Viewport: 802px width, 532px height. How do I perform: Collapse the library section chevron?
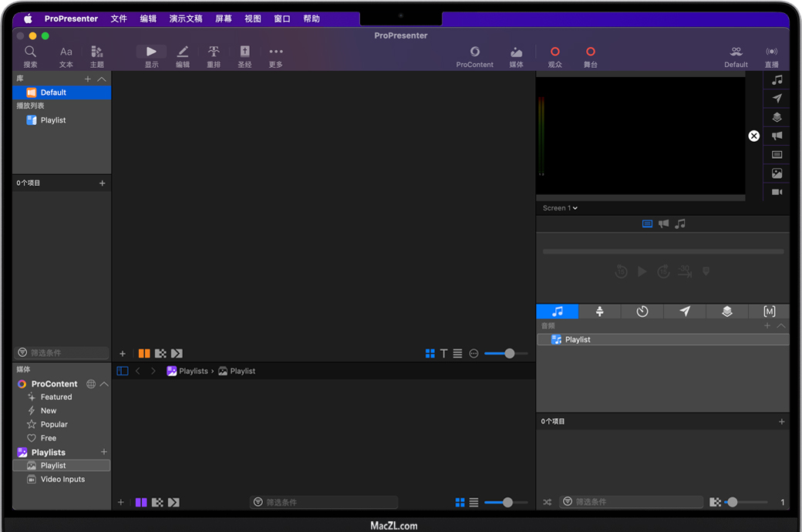coord(102,79)
